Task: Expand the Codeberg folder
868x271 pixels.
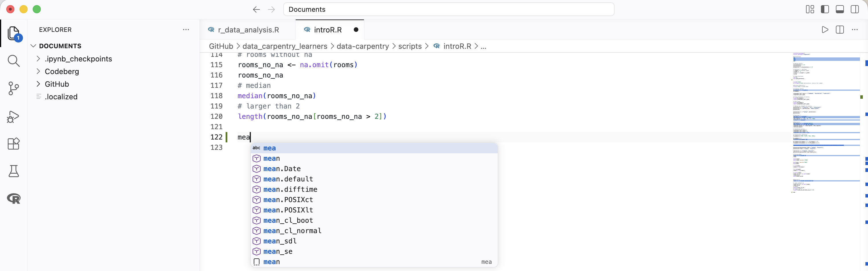Action: [62, 71]
